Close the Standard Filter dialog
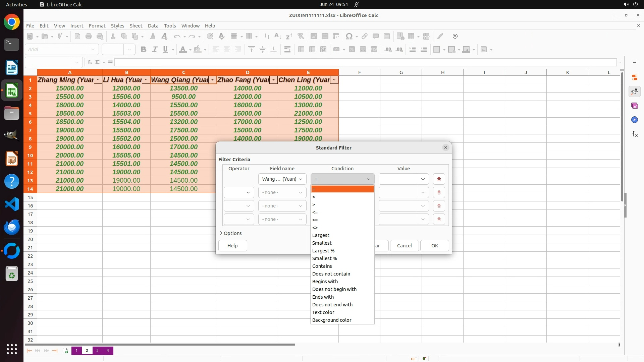 coord(445,147)
